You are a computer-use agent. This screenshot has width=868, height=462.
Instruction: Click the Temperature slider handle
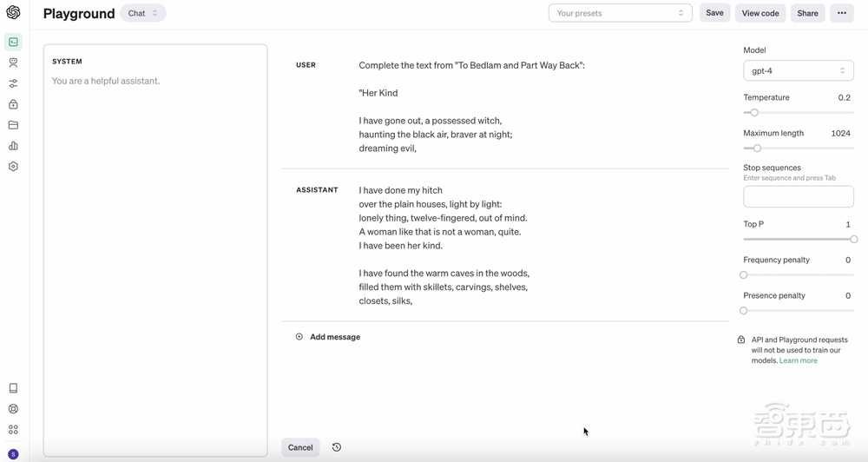(754, 113)
